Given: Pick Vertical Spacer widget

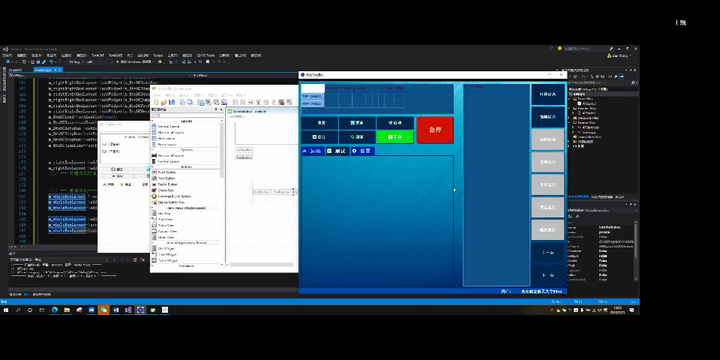Looking at the screenshot, I should tap(169, 162).
